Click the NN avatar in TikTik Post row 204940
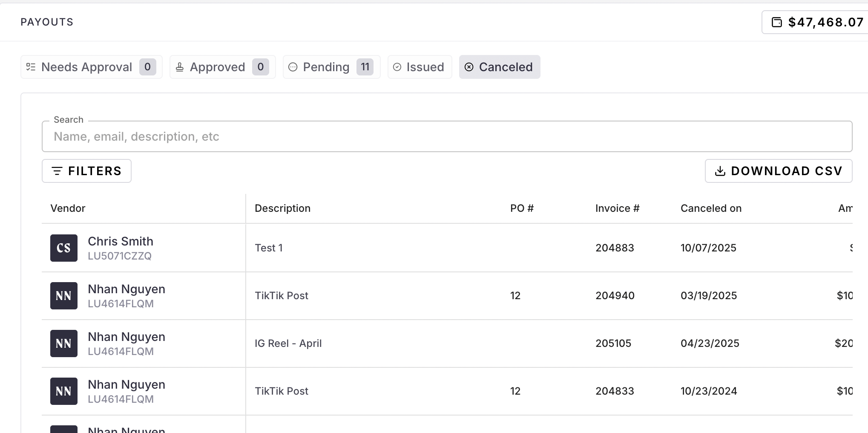This screenshot has width=868, height=433. coord(64,296)
